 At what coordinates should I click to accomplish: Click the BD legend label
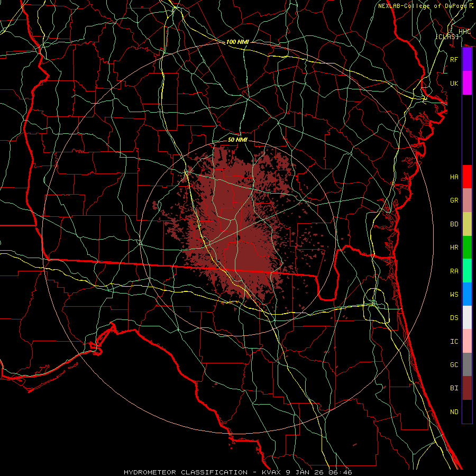[x=454, y=224]
